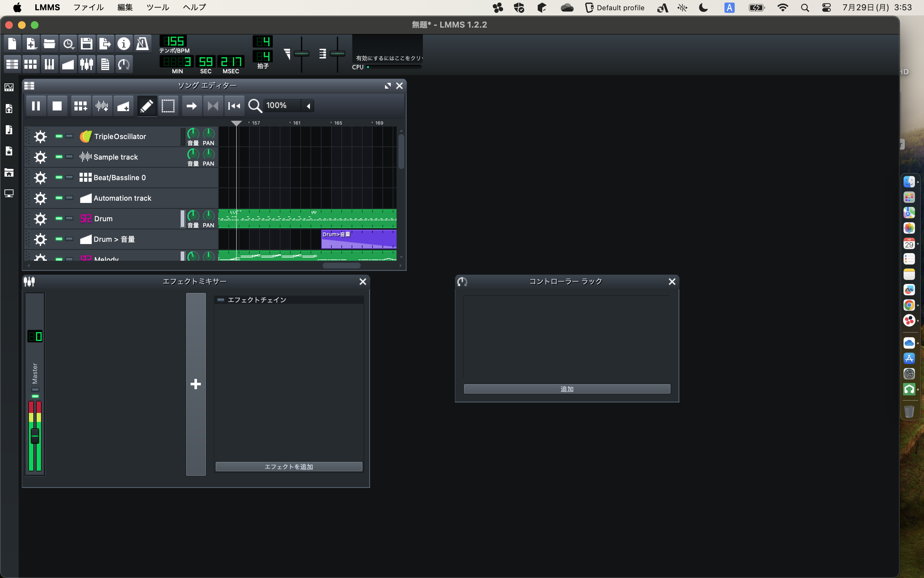Image resolution: width=924 pixels, height=578 pixels.
Task: Adjust master pitch slider
Action: 337,54
